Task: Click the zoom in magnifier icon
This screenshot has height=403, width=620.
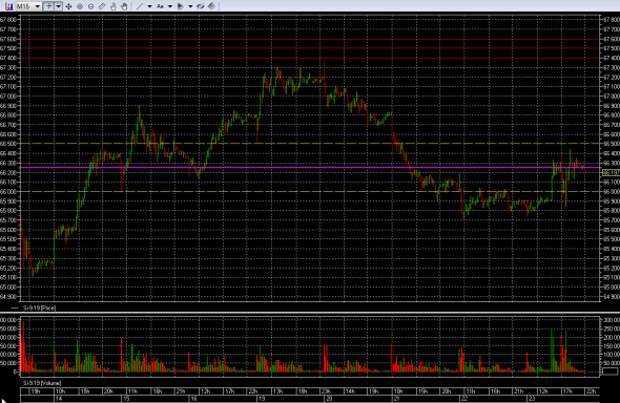Action: click(x=81, y=6)
